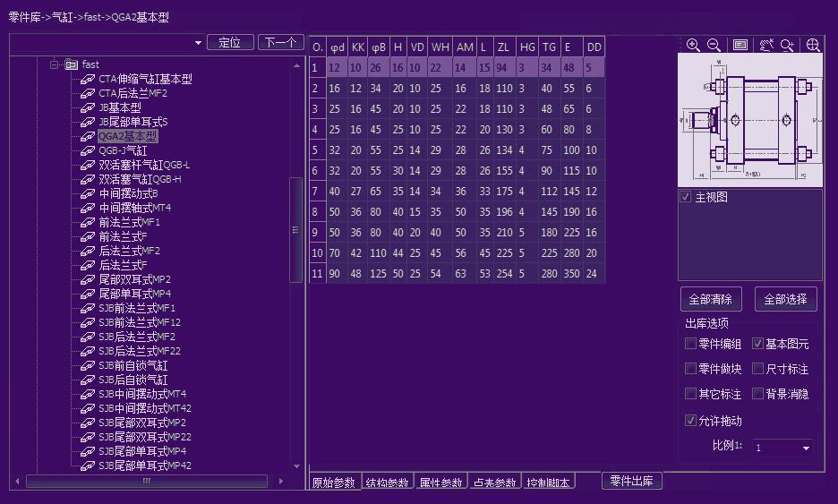Open the search combo box dropdown arrow
The width and height of the screenshot is (838, 504).
pos(198,43)
